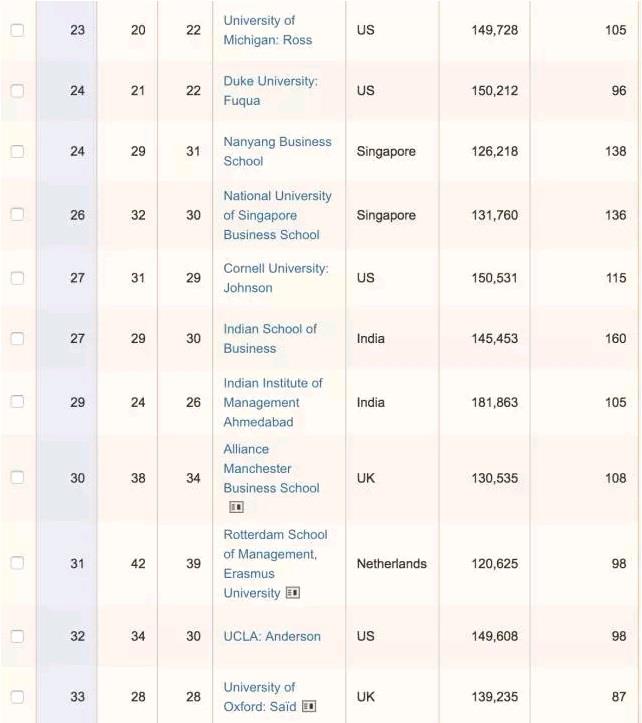Check the Nanyang Business School row checkbox
This screenshot has height=723, width=642.
click(17, 151)
